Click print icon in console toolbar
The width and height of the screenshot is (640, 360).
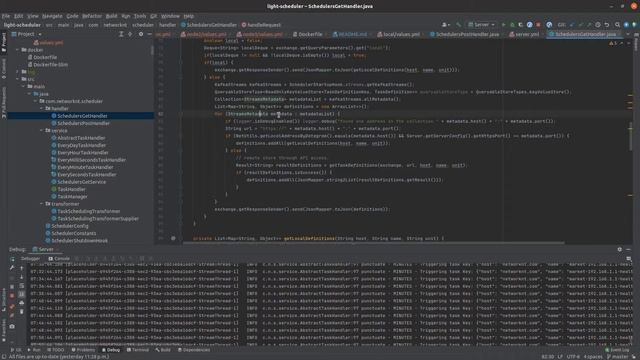click(x=22, y=303)
